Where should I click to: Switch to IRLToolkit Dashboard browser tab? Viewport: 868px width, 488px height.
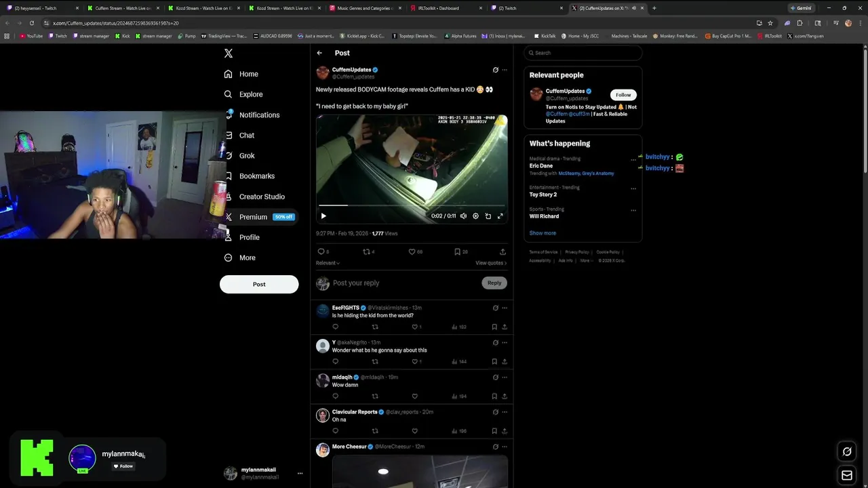point(447,8)
